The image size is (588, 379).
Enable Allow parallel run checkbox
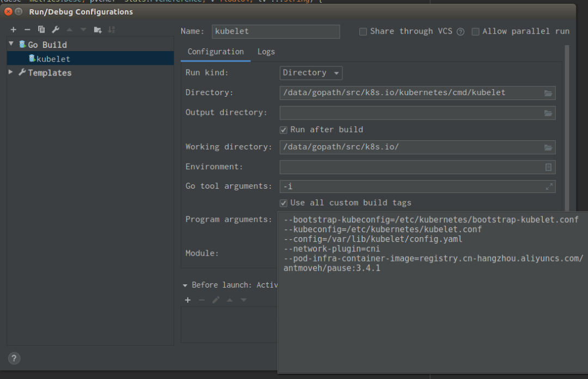pos(475,32)
